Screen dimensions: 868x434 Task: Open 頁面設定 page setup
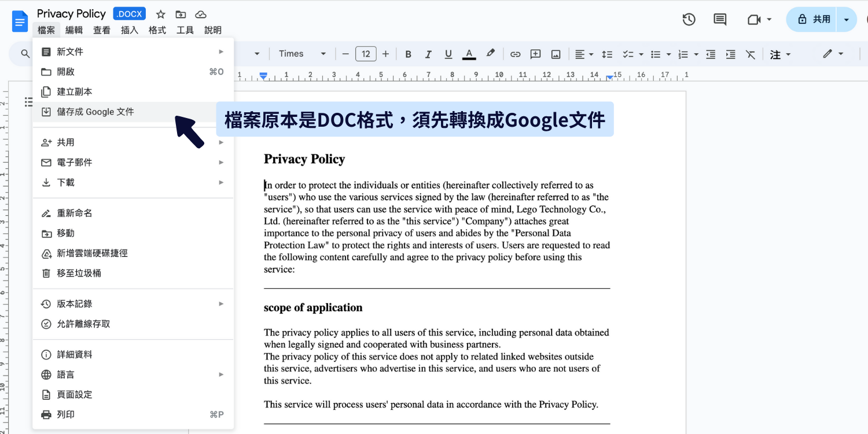(x=133, y=395)
